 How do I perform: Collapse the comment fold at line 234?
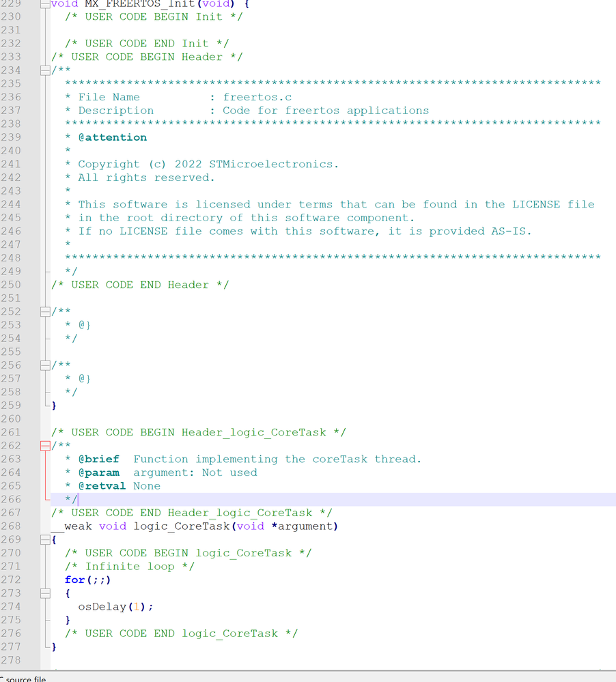pyautogui.click(x=45, y=70)
